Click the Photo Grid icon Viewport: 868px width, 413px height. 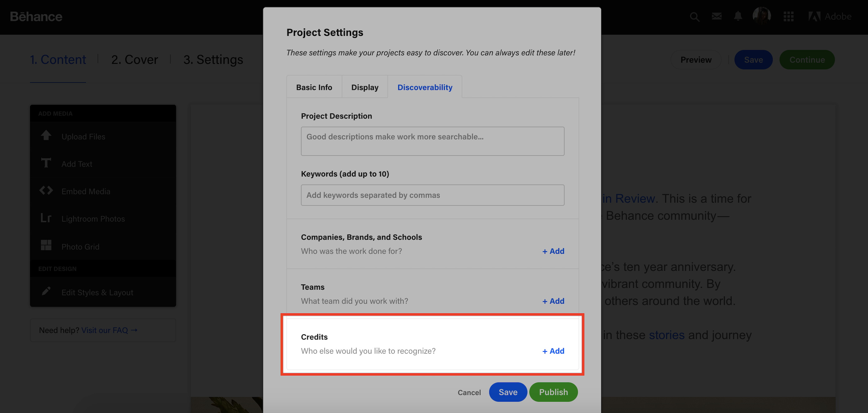[x=46, y=245]
